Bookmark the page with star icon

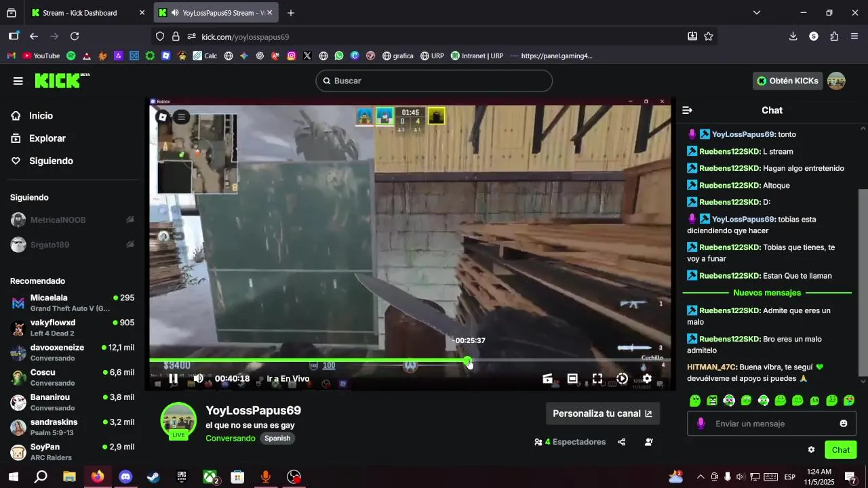pos(709,37)
